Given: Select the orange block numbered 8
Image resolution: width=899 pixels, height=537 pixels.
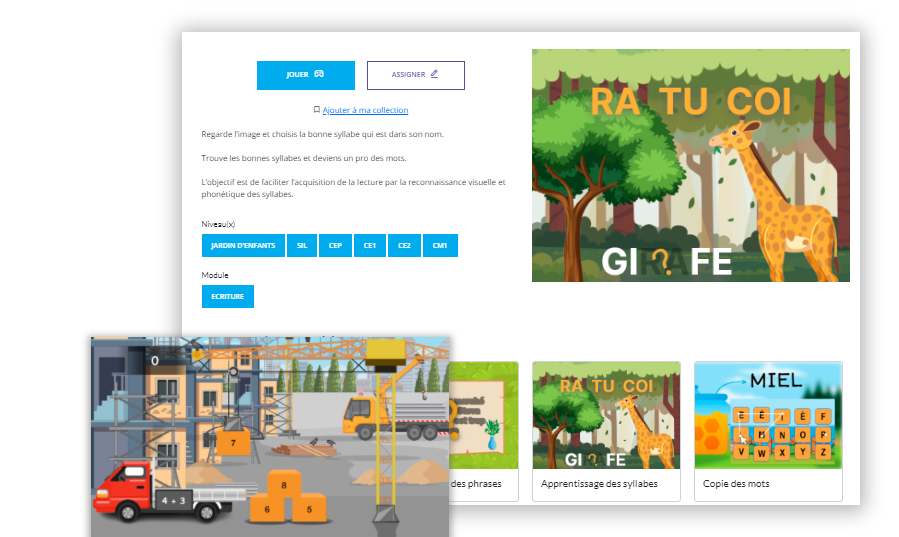Looking at the screenshot, I should 284,485.
